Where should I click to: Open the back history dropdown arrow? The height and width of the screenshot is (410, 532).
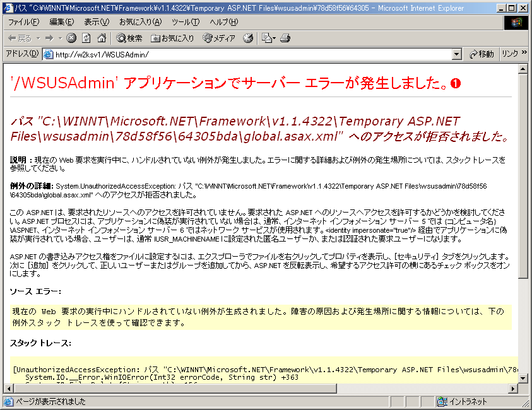(38, 38)
